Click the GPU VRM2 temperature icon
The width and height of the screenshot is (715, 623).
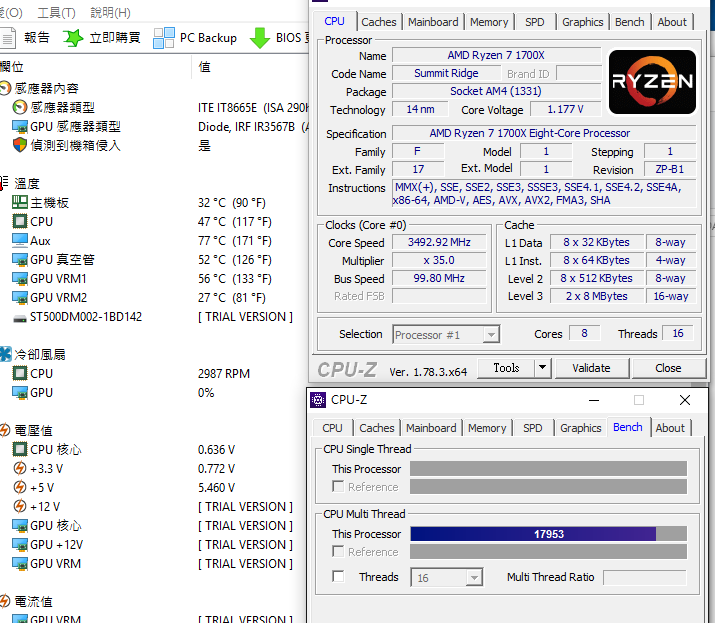pos(20,298)
